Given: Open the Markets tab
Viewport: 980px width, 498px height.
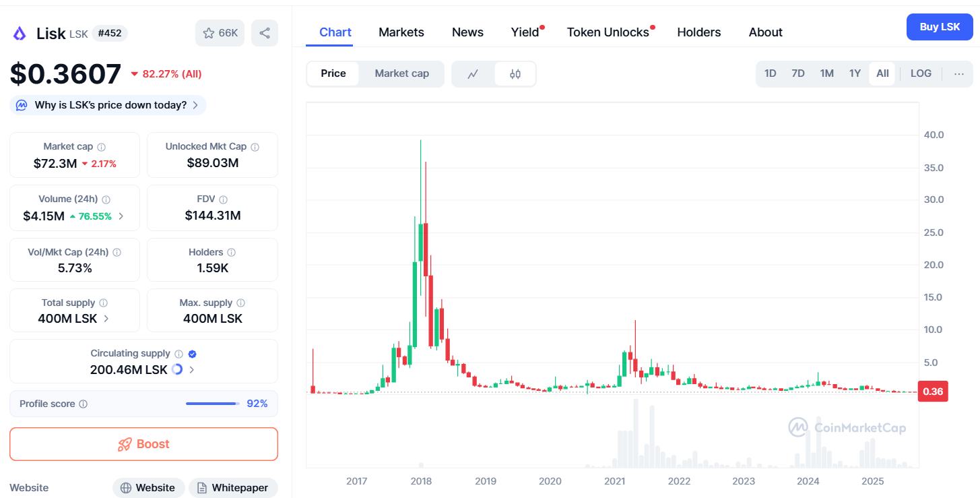Looking at the screenshot, I should [x=401, y=32].
